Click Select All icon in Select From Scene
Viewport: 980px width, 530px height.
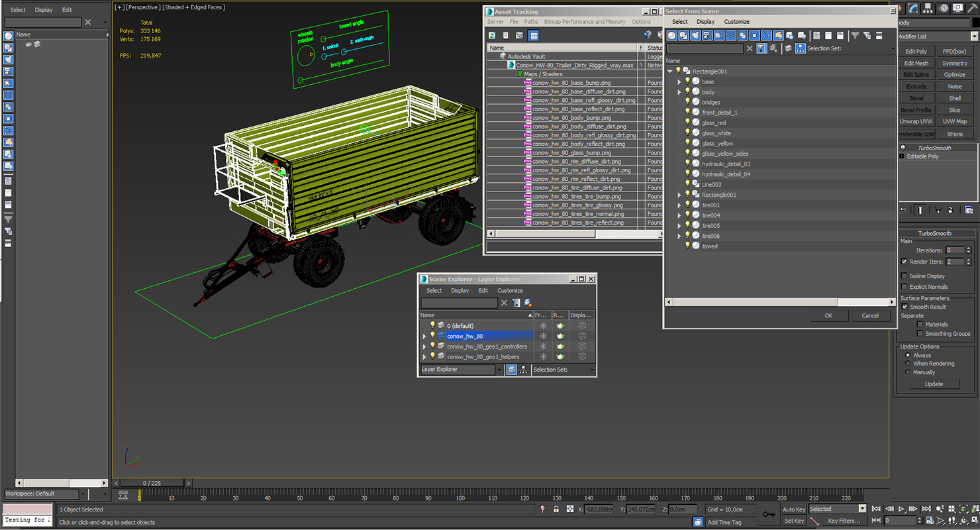point(816,35)
